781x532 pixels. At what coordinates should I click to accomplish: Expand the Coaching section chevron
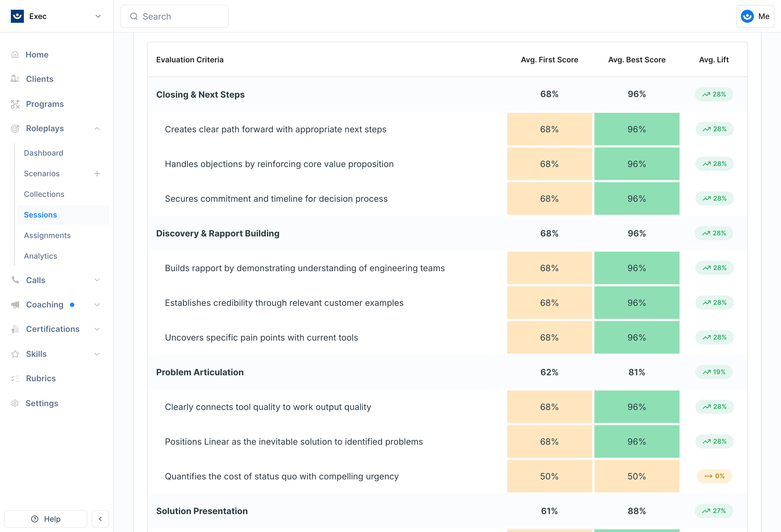pyautogui.click(x=97, y=305)
